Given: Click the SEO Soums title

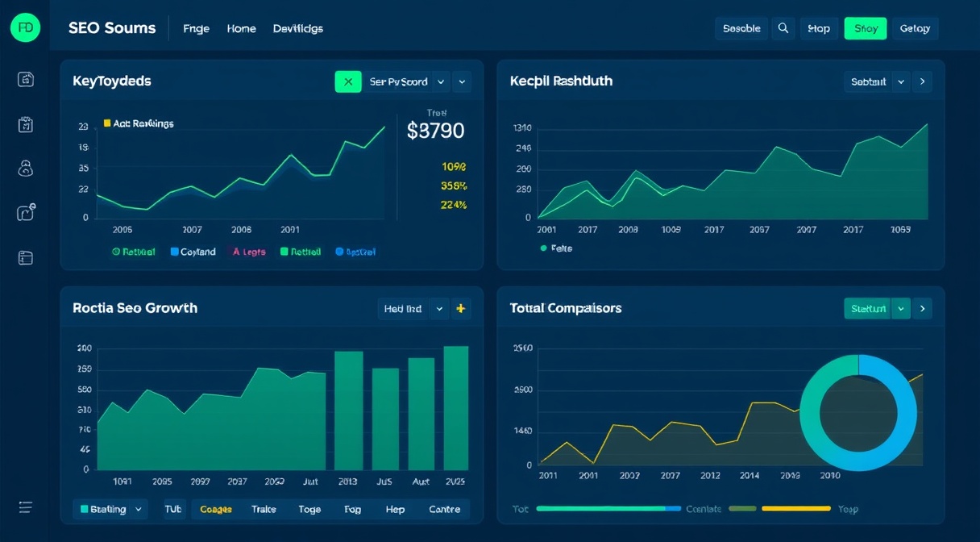Looking at the screenshot, I should click(x=112, y=27).
